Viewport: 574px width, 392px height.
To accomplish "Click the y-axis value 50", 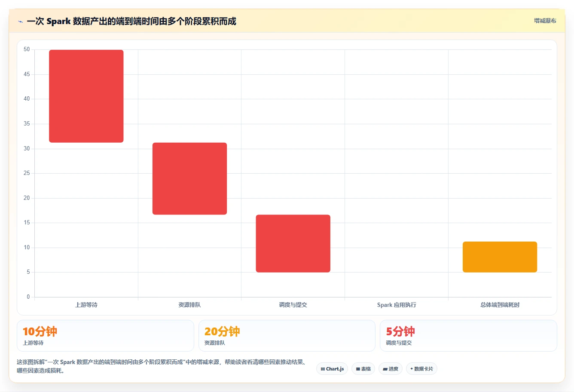I will tap(27, 49).
